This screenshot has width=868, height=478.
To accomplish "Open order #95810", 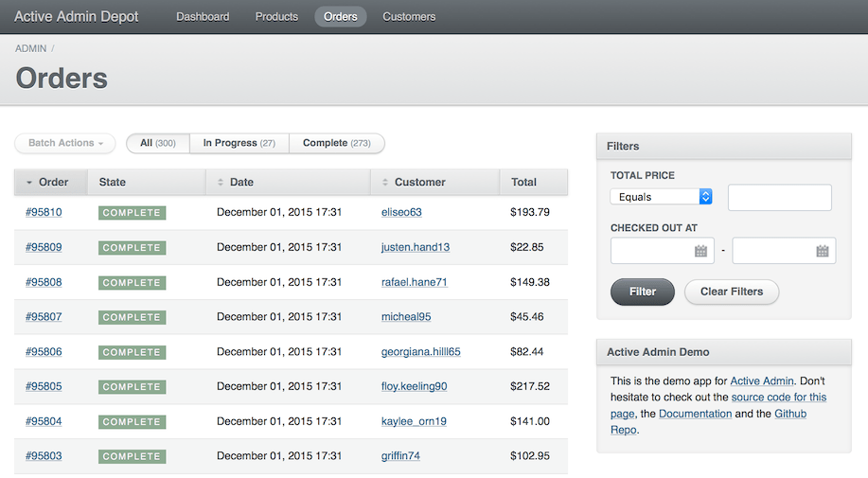I will coord(44,212).
